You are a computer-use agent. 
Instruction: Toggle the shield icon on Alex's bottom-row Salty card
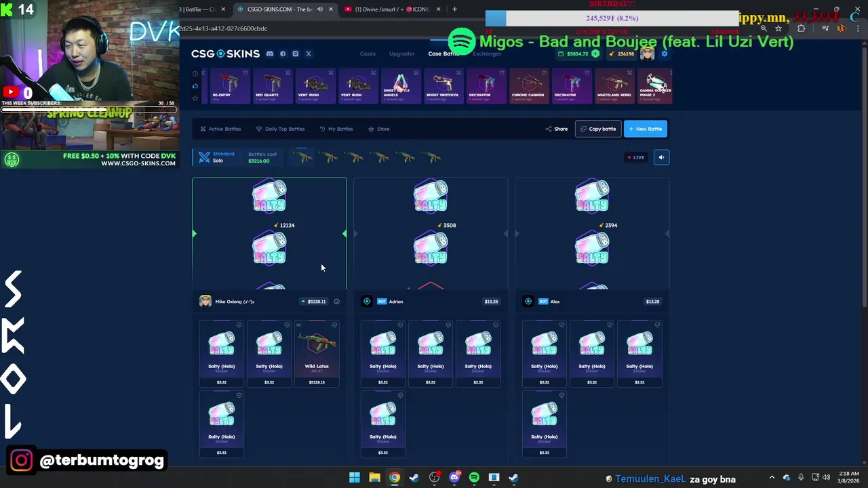coord(561,396)
